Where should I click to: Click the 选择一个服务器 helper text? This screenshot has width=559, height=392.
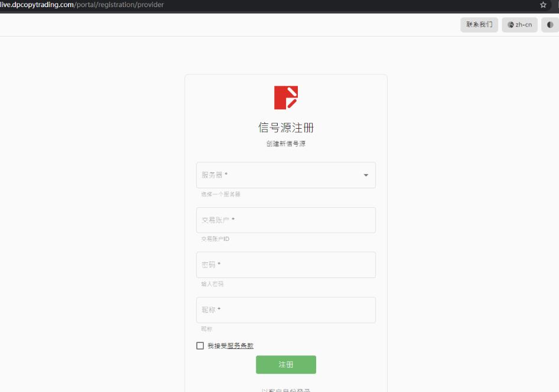(x=220, y=194)
